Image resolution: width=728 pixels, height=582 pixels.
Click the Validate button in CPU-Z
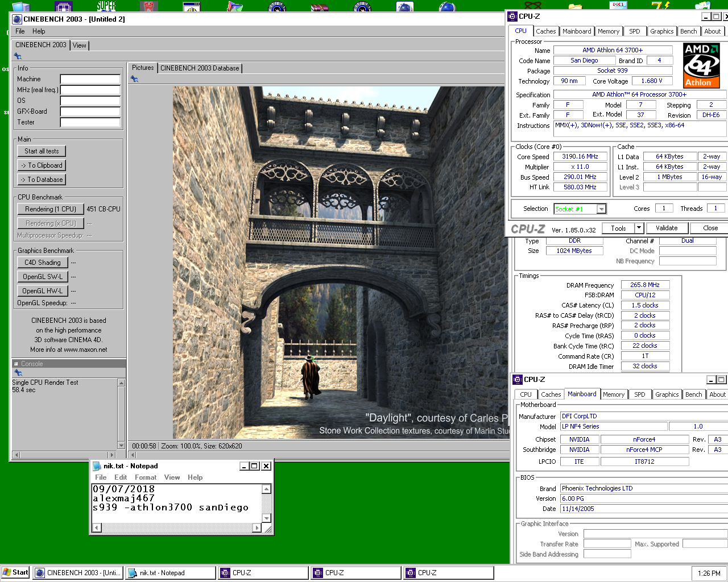click(667, 228)
